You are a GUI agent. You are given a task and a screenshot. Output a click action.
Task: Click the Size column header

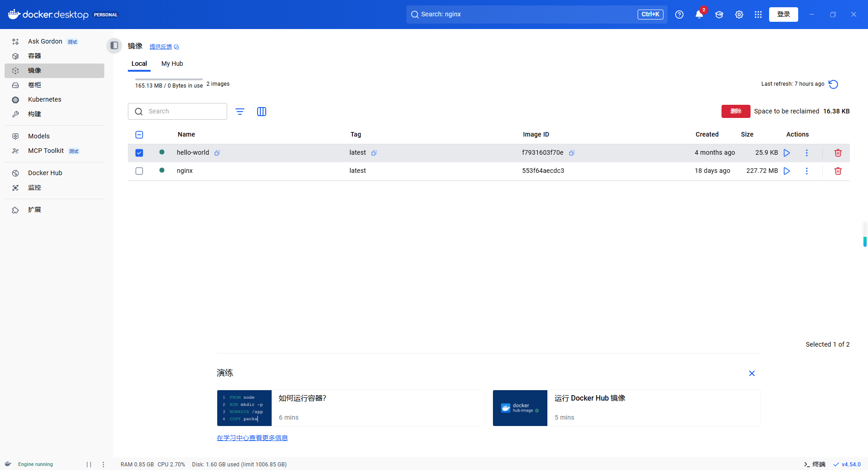(x=747, y=134)
